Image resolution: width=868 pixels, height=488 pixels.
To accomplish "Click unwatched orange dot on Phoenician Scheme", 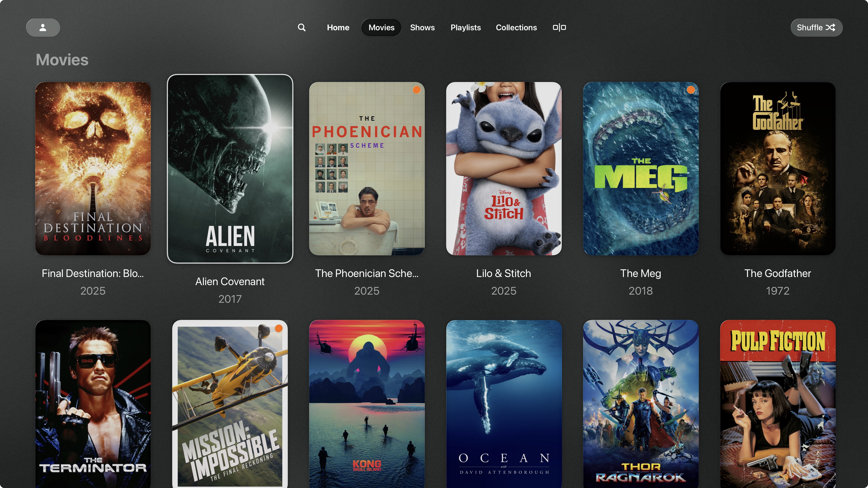I will [416, 90].
